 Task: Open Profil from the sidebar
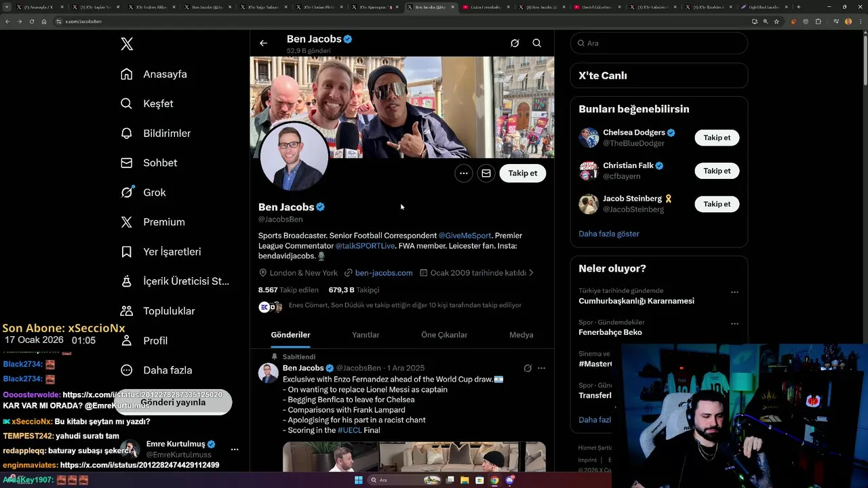pyautogui.click(x=144, y=340)
